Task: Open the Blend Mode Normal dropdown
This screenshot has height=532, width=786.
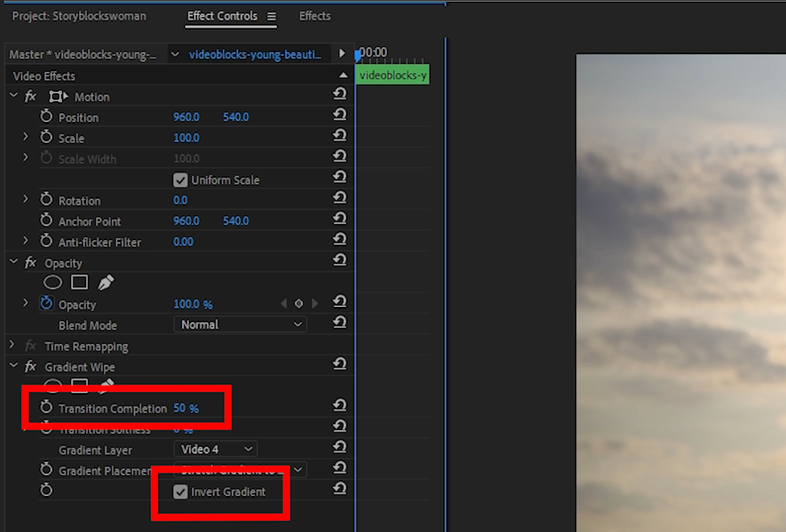Action: (x=240, y=325)
